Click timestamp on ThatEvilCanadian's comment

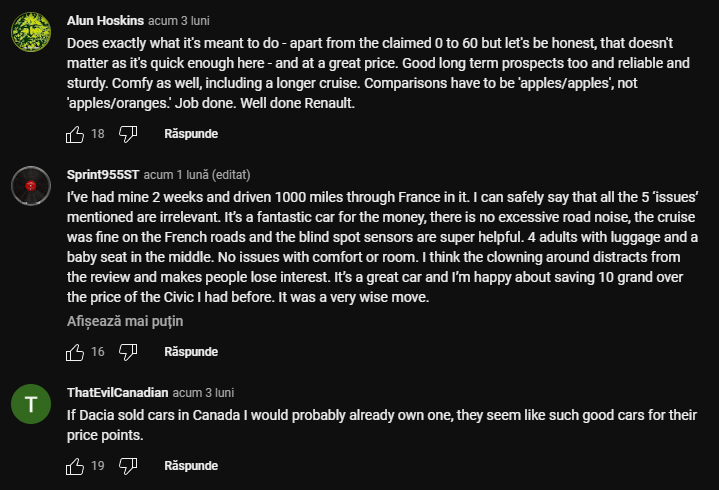[203, 392]
